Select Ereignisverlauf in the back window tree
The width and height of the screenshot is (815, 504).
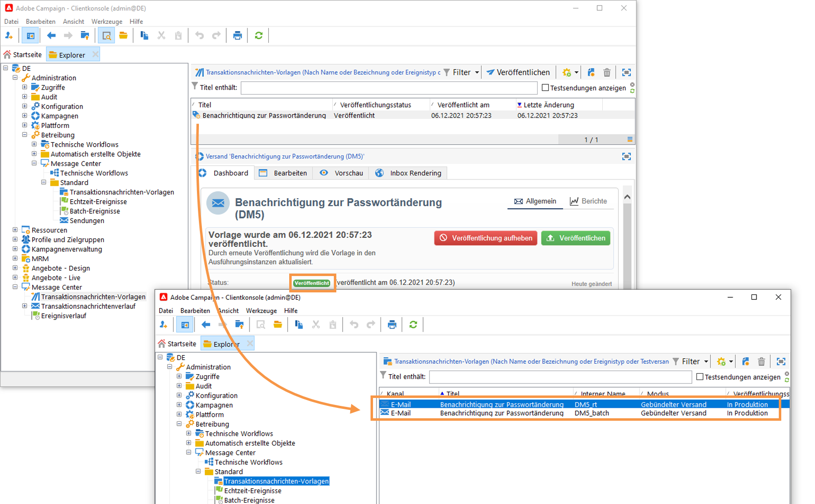(63, 316)
